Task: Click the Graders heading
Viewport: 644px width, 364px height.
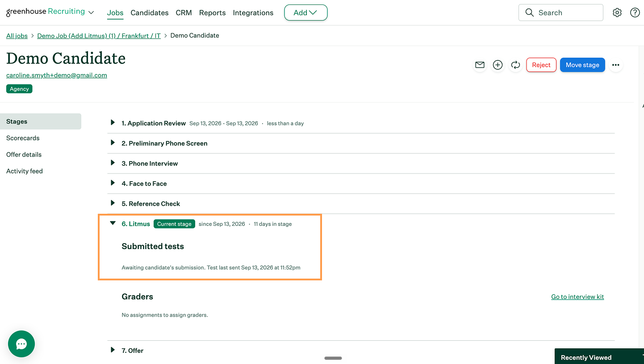Action: tap(138, 296)
